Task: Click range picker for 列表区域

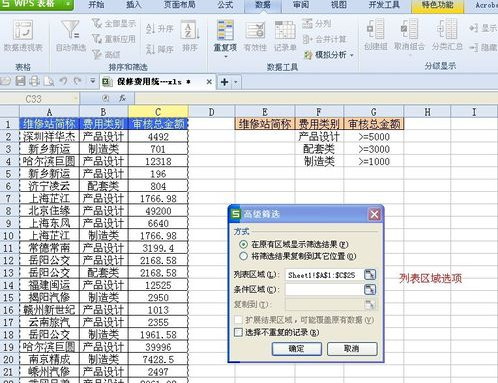Action: tap(370, 275)
